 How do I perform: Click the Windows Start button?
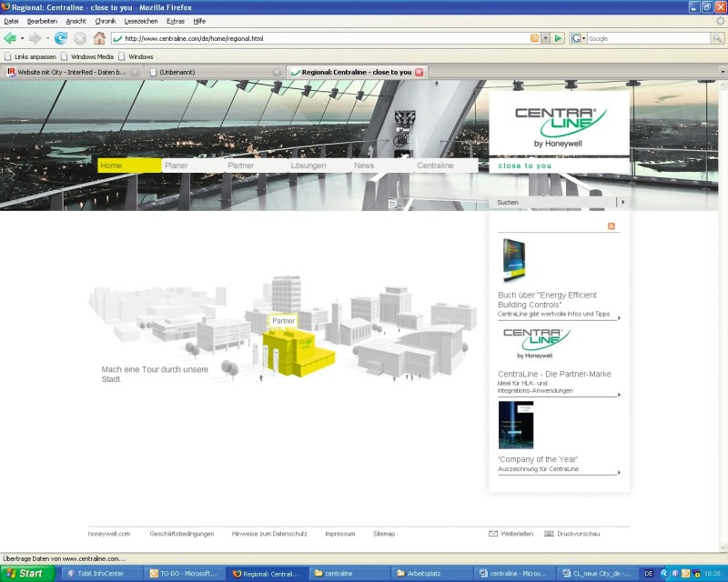[x=27, y=574]
